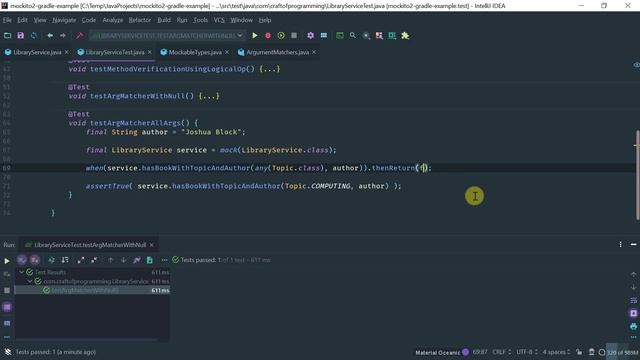This screenshot has height=360, width=640.
Task: Print console output with printer icon
Action: 633,326
